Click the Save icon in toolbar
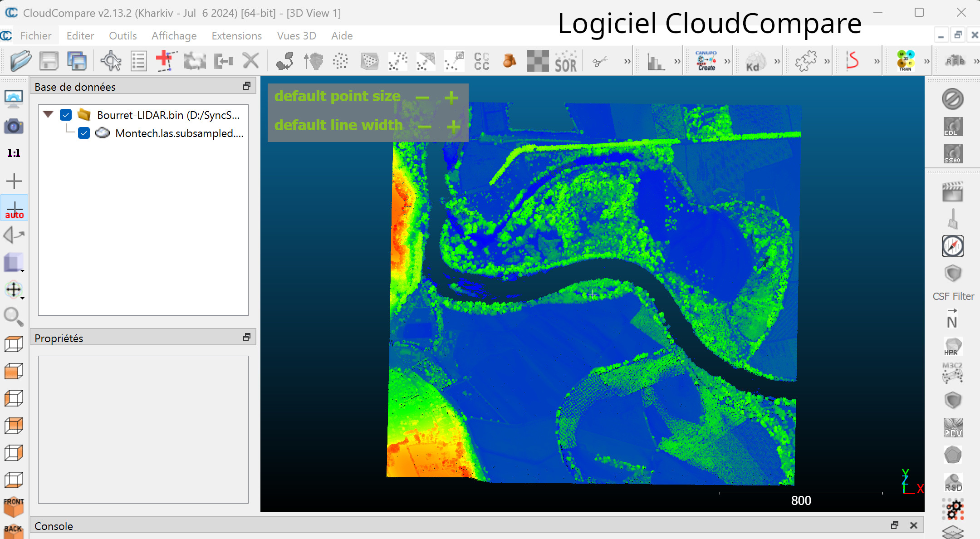980x539 pixels. (49, 61)
